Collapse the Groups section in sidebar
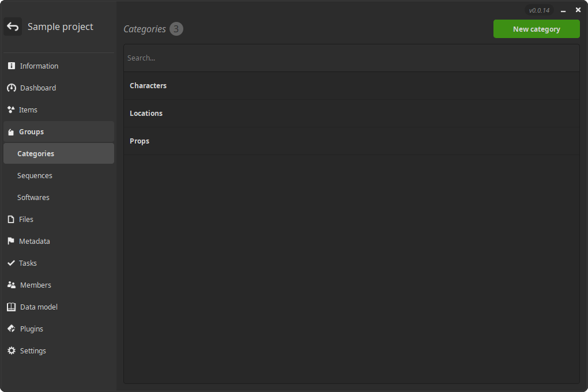The image size is (588, 392). pyautogui.click(x=31, y=132)
